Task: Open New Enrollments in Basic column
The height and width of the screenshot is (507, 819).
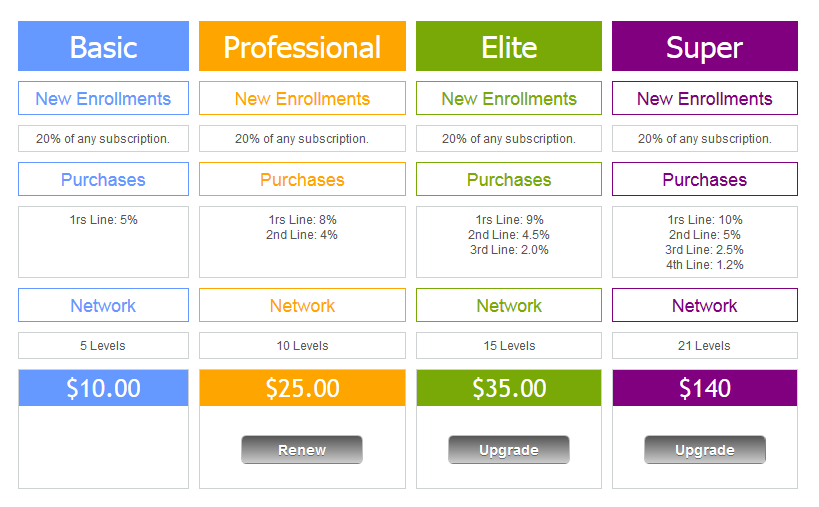Action: (x=103, y=99)
